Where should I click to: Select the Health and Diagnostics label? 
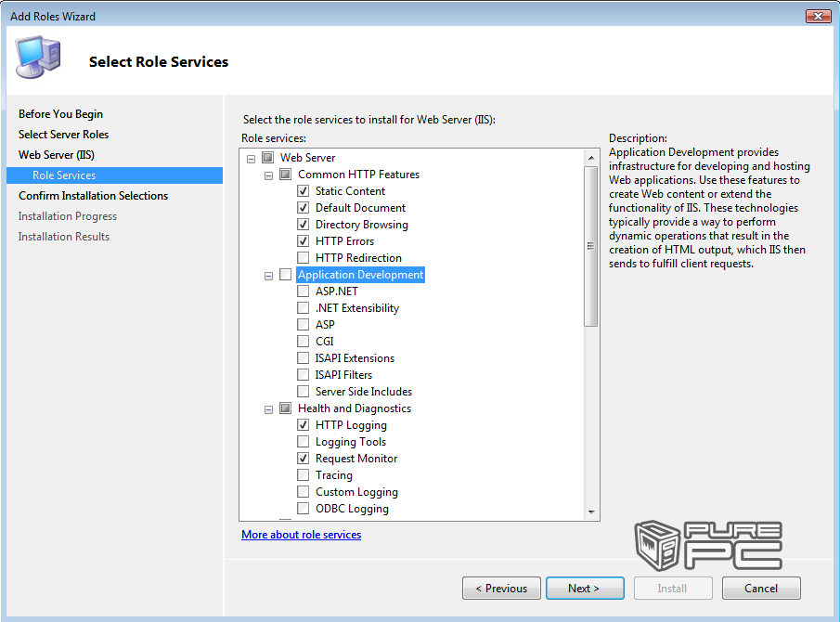tap(355, 408)
